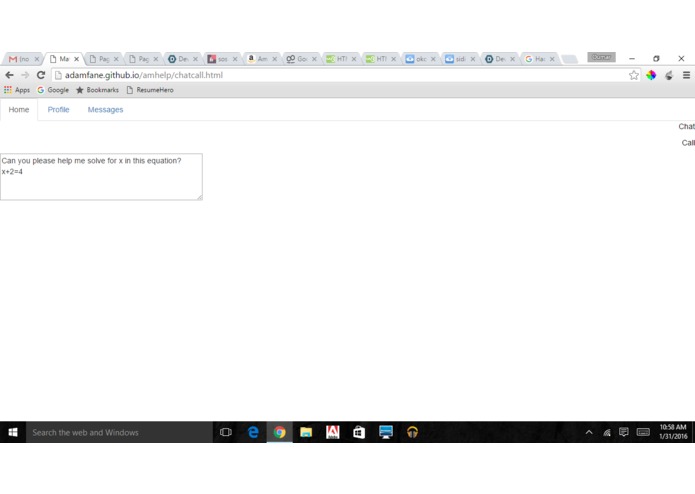The height and width of the screenshot is (494, 695).
Task: Click the text area resize handle
Action: pyautogui.click(x=199, y=197)
